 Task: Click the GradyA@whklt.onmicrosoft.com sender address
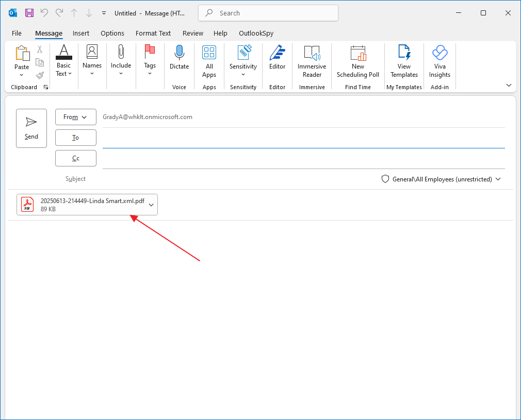148,117
